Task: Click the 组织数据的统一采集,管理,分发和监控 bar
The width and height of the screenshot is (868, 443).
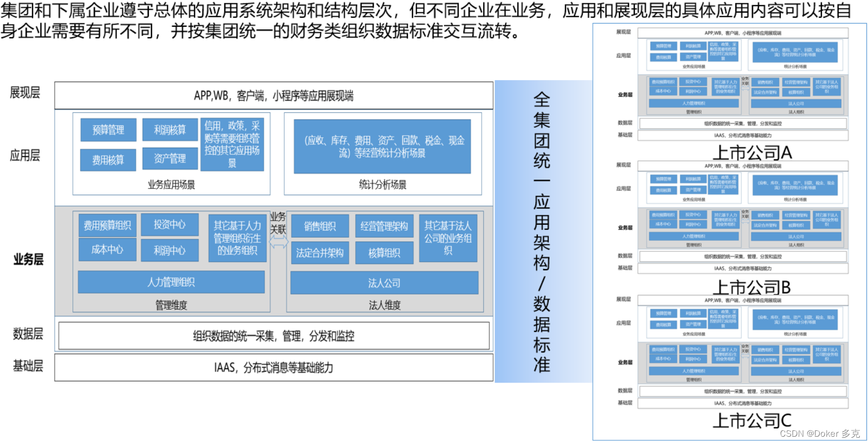Action: pos(274,336)
